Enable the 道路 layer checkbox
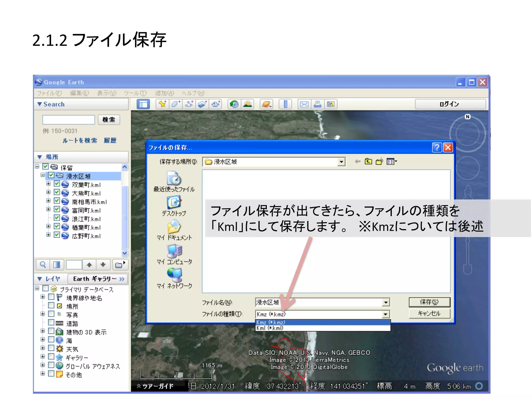Screen dimensions: 532x399 [51, 322]
